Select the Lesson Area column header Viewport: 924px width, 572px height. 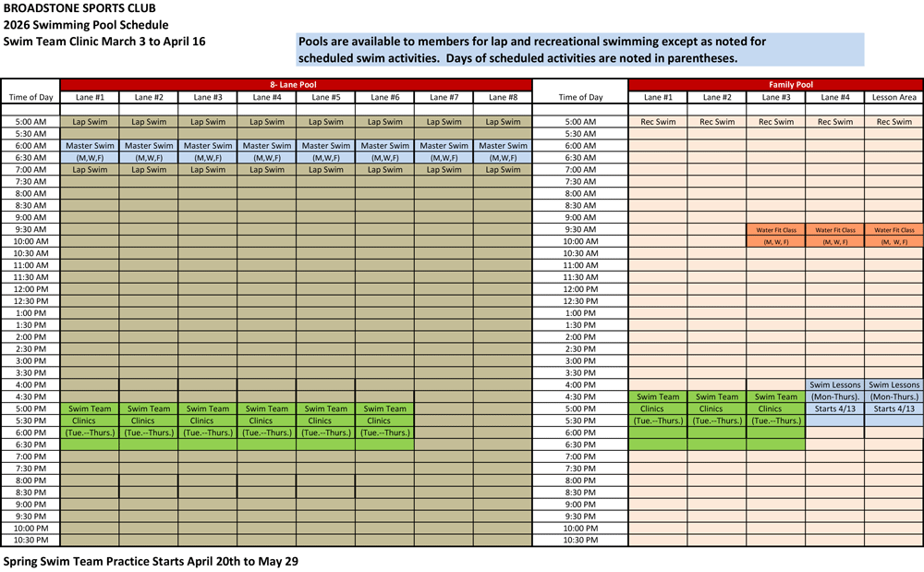pos(894,97)
